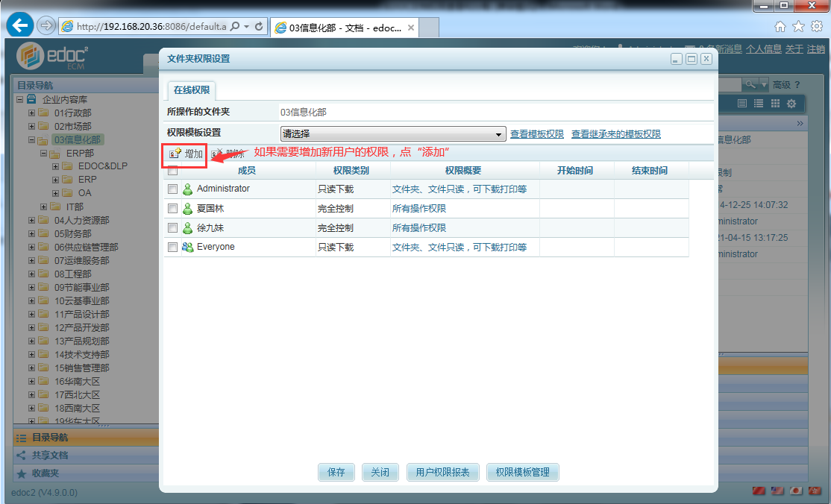Screen dimensions: 831x504
Task: Open the 查看模板权限 link
Action: coord(536,134)
